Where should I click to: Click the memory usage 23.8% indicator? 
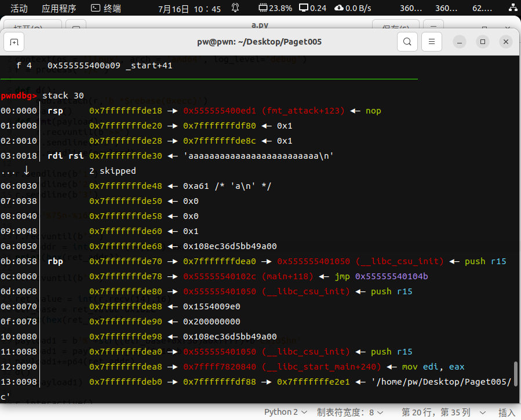tap(275, 8)
